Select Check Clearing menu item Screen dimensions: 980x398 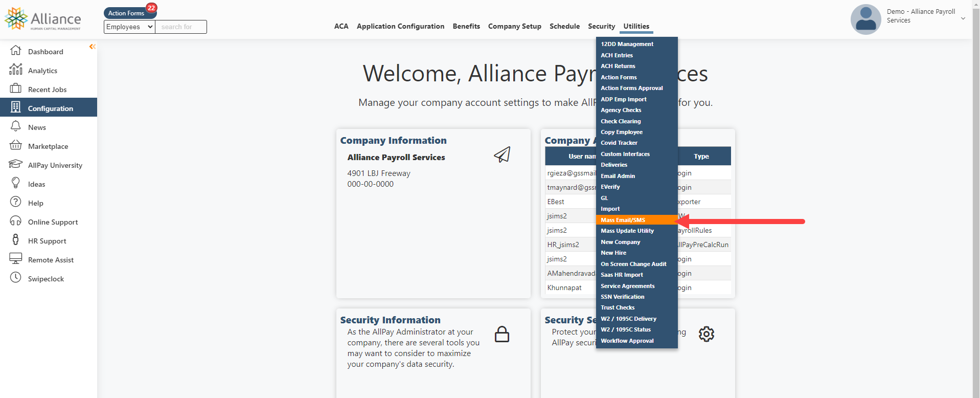[x=637, y=121]
